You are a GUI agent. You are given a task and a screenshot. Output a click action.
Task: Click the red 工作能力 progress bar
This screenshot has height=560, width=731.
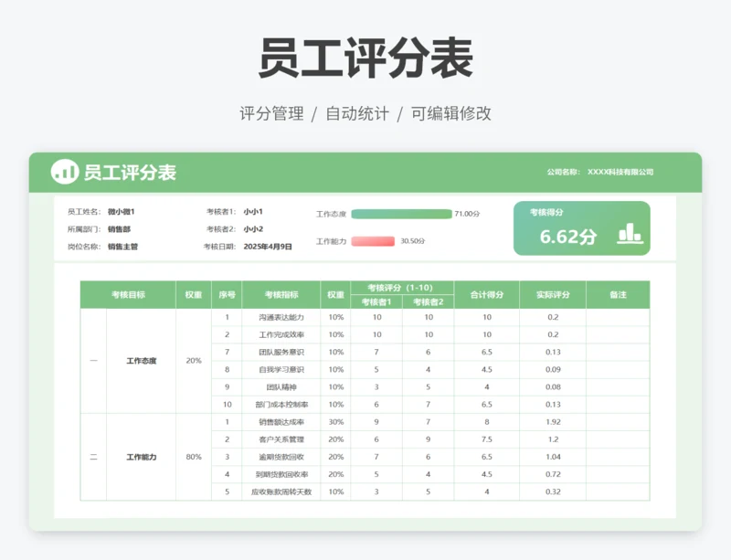373,241
